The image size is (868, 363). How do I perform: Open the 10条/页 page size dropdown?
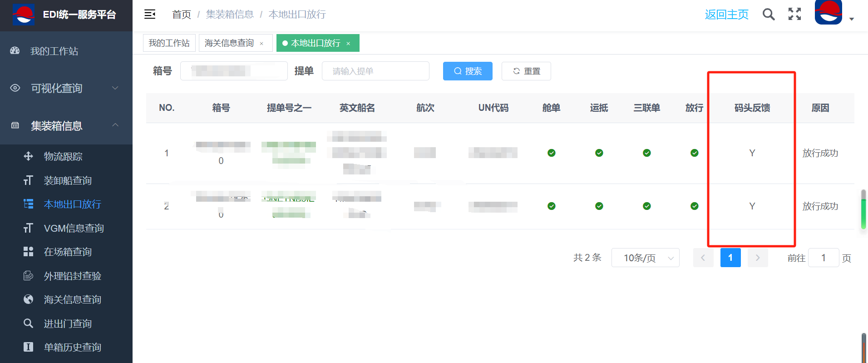click(x=645, y=258)
